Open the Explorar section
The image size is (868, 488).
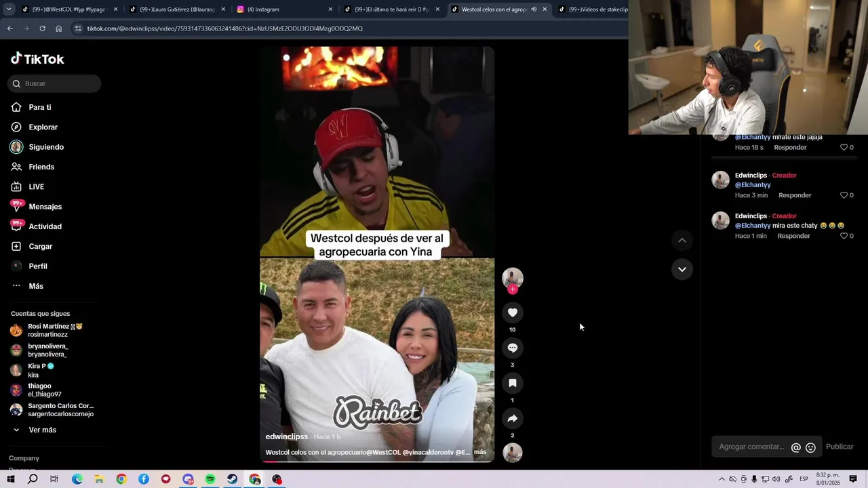pyautogui.click(x=43, y=127)
